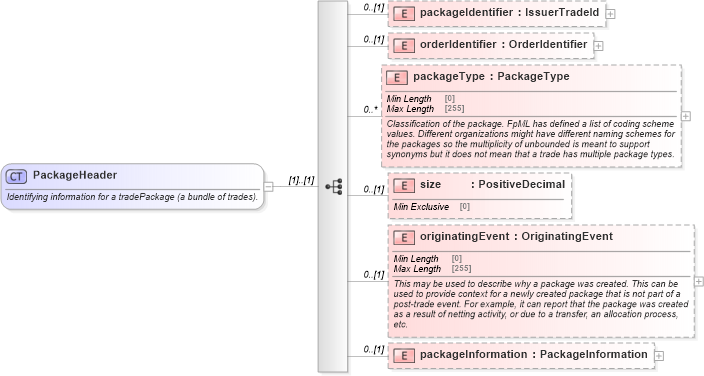Click the 0..[1] cardinality beside packageInformation

pyautogui.click(x=374, y=349)
